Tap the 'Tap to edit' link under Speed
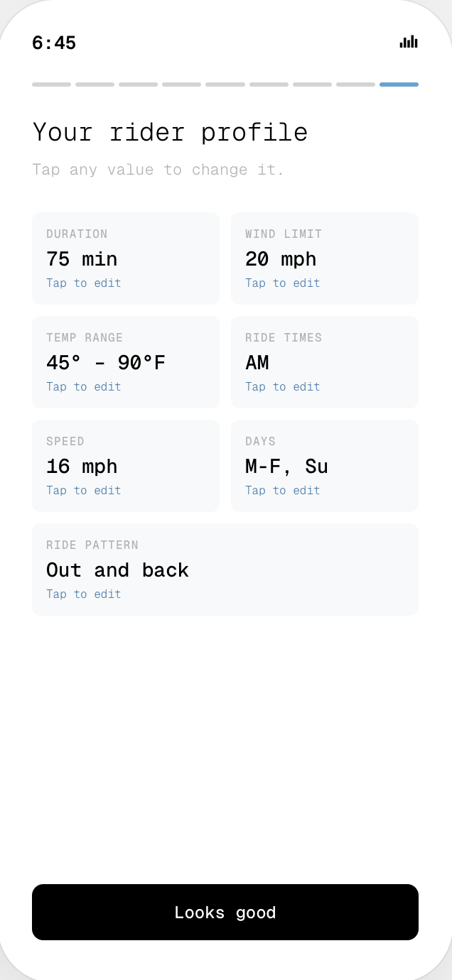Screen dimensions: 452x980 click(84, 490)
